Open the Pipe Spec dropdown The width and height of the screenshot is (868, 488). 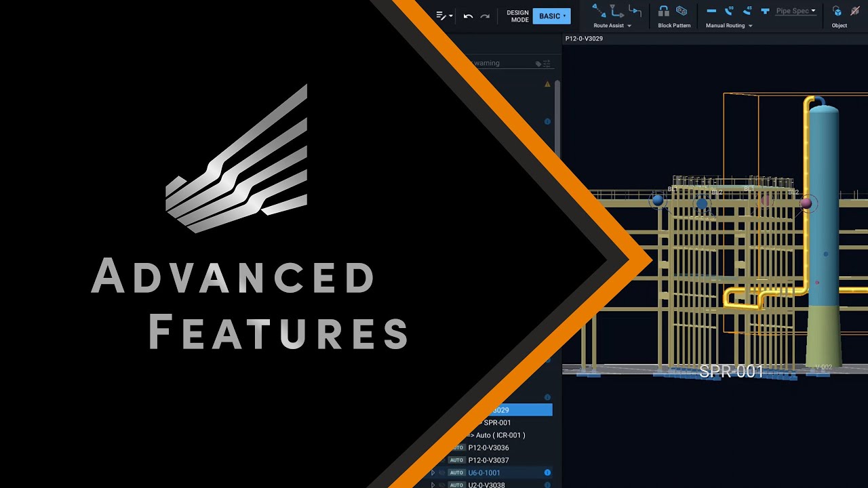795,11
